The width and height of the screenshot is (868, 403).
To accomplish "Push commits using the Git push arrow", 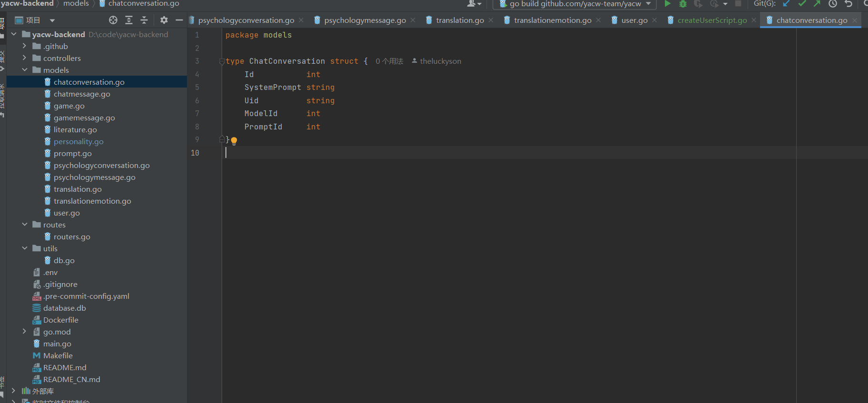I will 817,4.
